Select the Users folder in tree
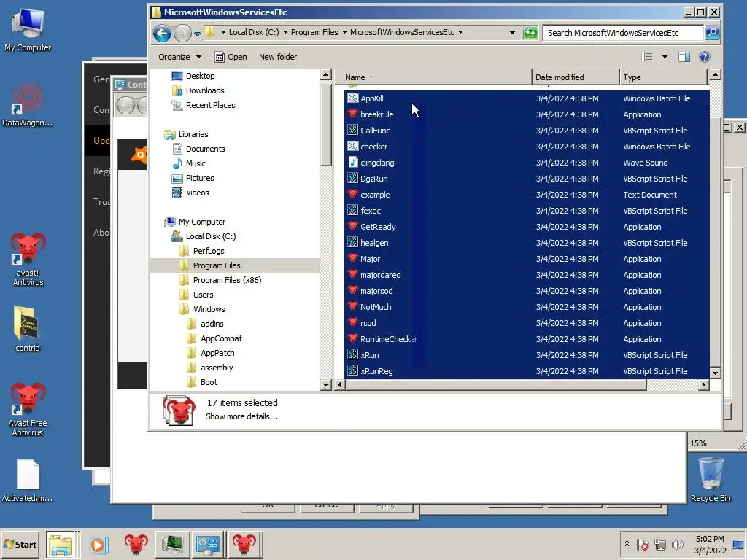The image size is (747, 560). (203, 295)
